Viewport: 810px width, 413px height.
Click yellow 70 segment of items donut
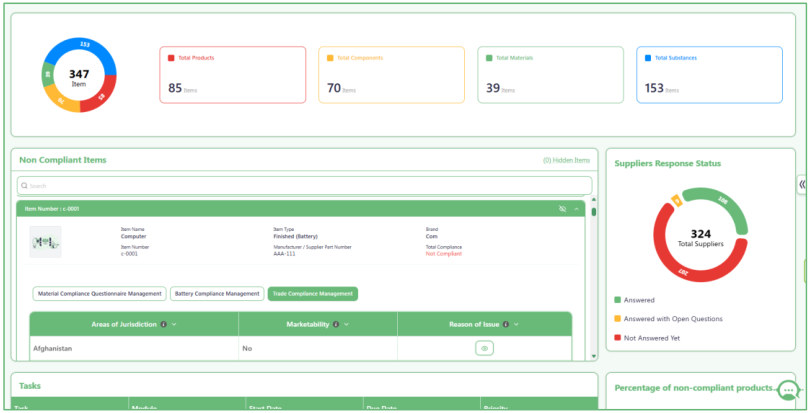(x=60, y=101)
